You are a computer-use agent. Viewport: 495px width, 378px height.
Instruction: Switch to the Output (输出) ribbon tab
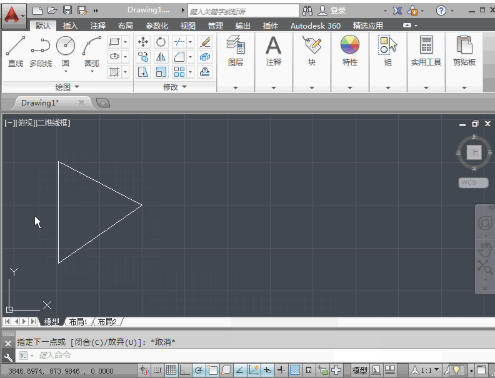(243, 25)
